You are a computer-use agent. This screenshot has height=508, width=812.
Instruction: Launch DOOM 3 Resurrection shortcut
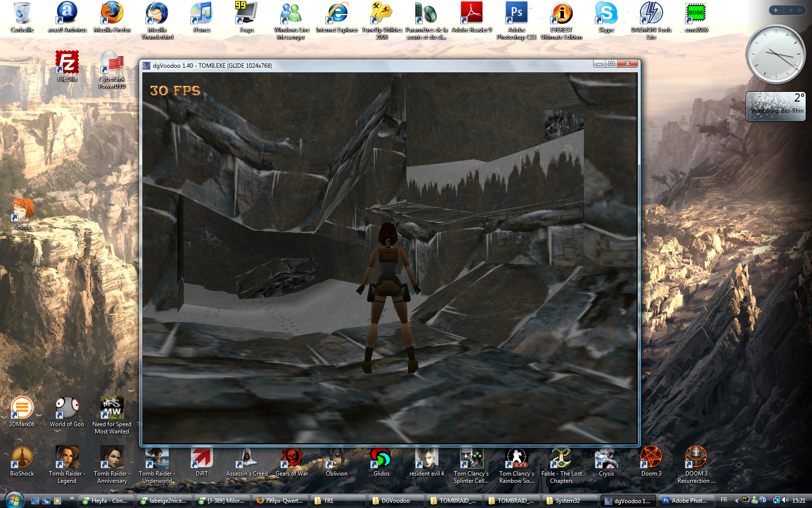[696, 464]
